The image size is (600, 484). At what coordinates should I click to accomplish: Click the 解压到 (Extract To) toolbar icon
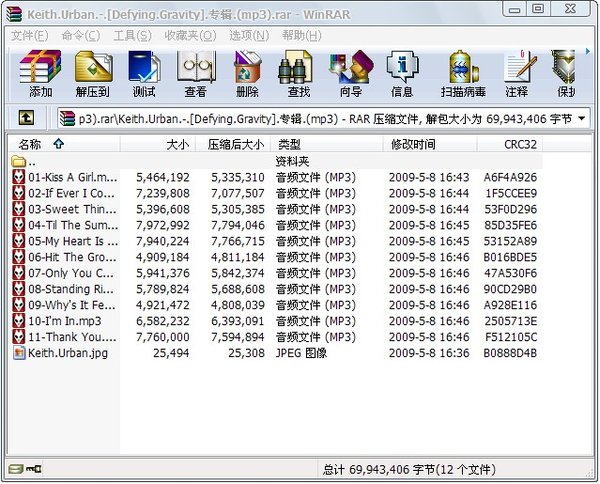[93, 74]
